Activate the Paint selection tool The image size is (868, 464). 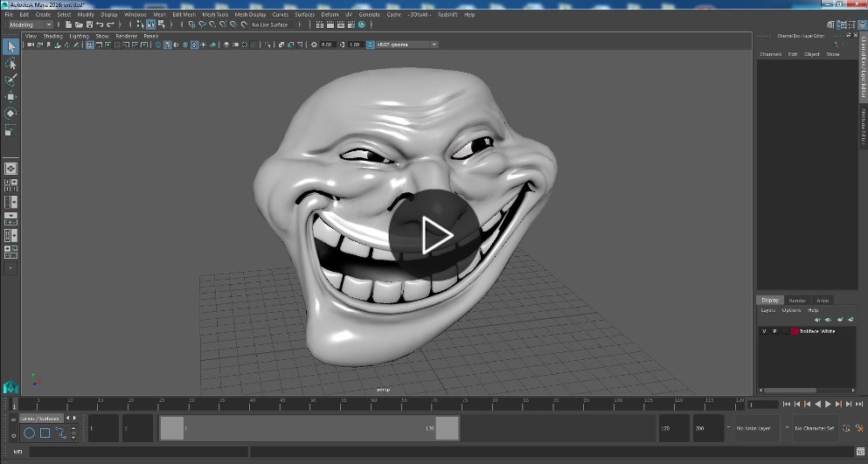tap(11, 80)
